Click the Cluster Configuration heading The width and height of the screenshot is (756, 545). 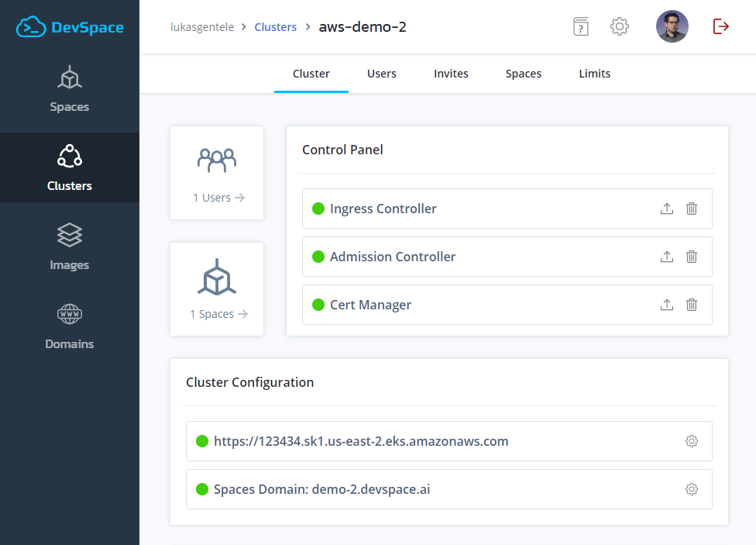click(249, 382)
